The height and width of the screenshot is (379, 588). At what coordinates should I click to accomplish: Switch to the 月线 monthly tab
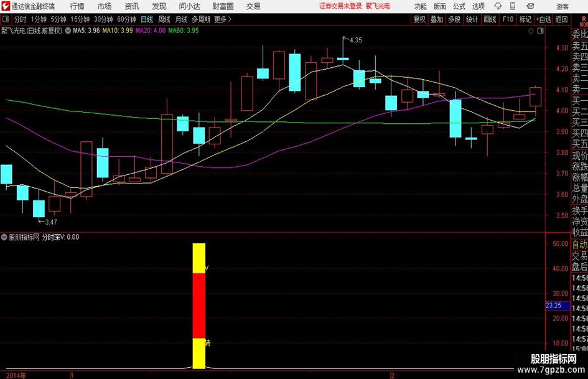[181, 19]
